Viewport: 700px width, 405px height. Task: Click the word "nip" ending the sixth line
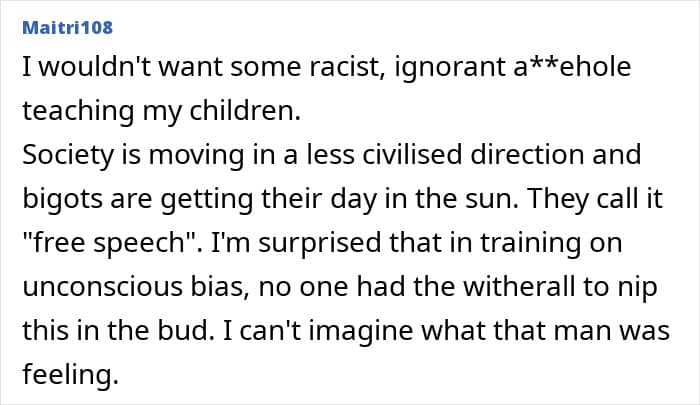click(x=641, y=286)
